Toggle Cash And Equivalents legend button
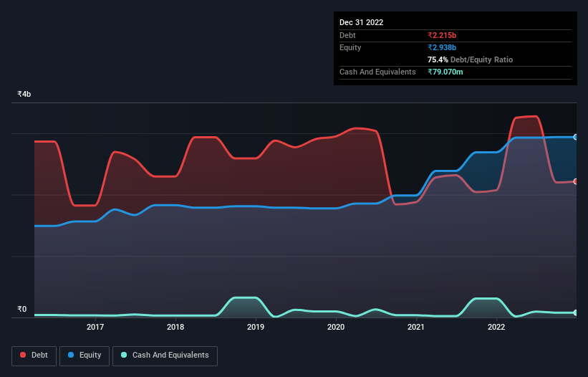 click(x=165, y=355)
